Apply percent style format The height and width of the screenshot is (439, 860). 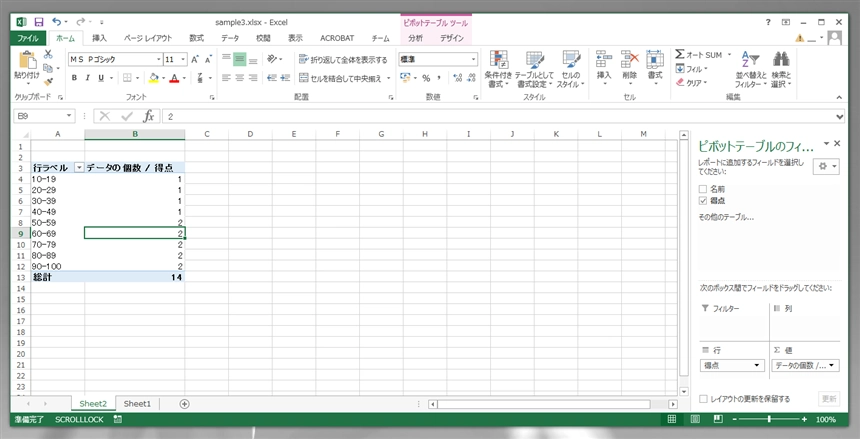[426, 78]
